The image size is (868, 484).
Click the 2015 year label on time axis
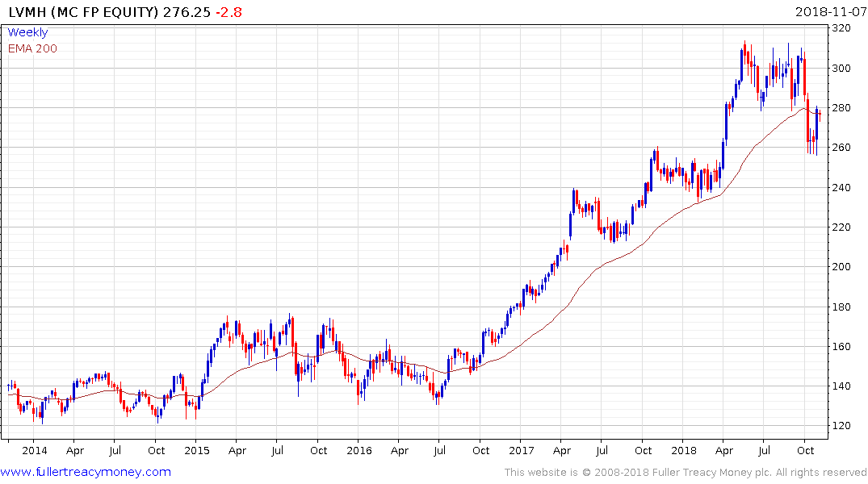pyautogui.click(x=197, y=450)
